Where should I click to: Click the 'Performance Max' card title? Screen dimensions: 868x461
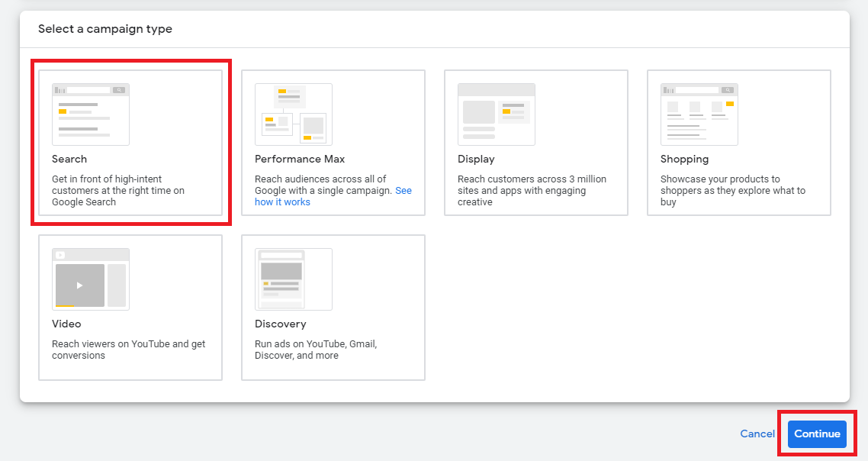pyautogui.click(x=300, y=159)
